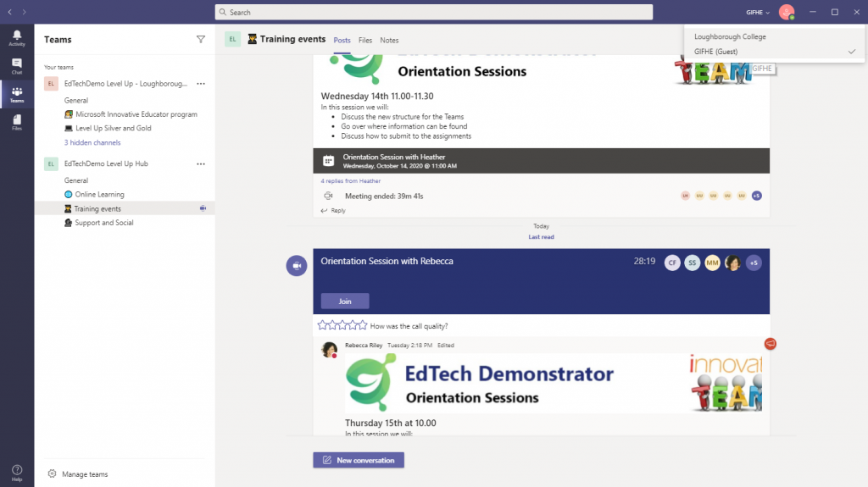This screenshot has width=868, height=487.
Task: Switch to Loughborough College organization
Action: click(x=775, y=36)
